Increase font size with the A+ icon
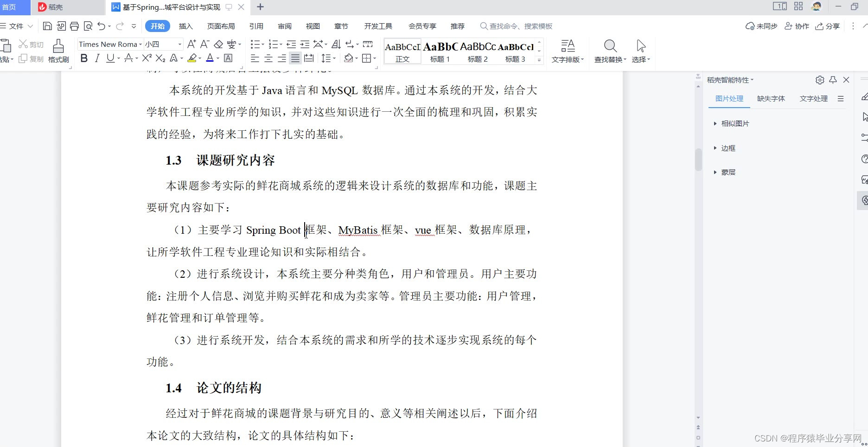Screen dimensions: 868x447 click(191, 44)
